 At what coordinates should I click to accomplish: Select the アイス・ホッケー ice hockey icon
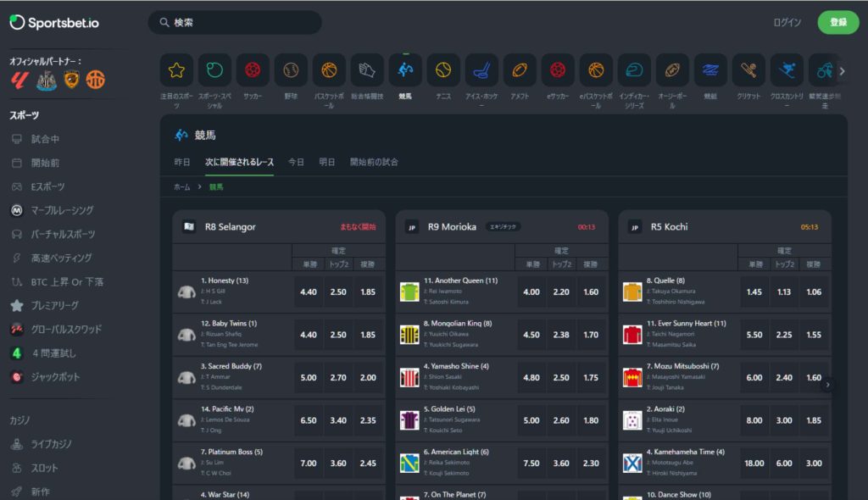click(481, 70)
